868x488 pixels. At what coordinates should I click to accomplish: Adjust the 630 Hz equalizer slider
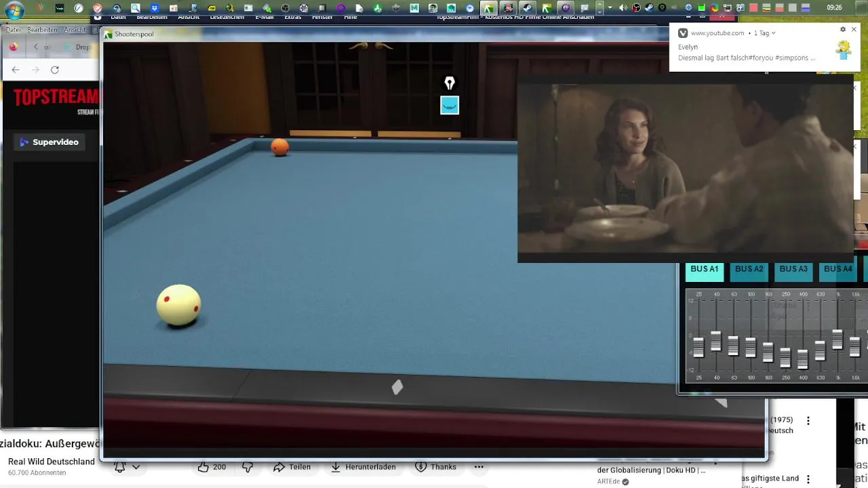820,350
